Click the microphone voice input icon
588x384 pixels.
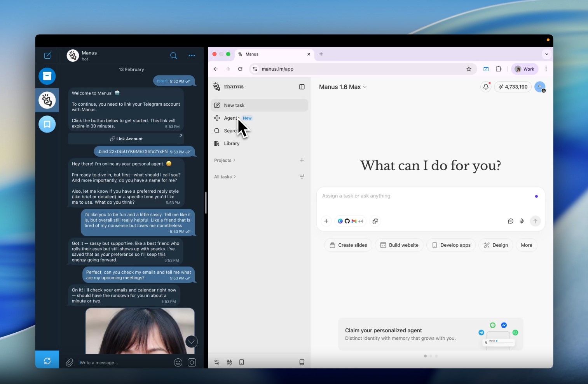coord(522,221)
